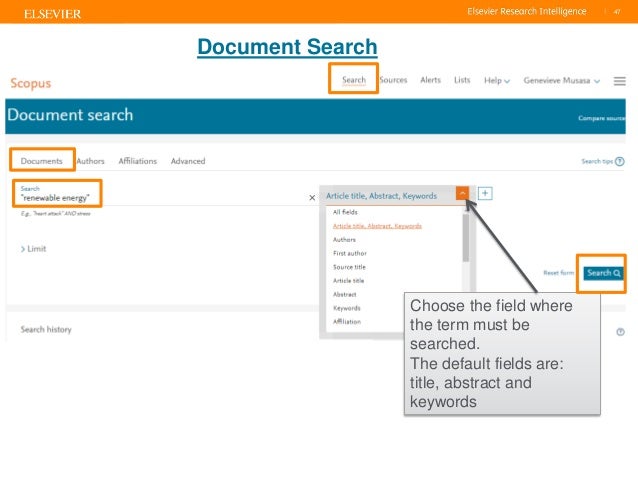Click the blue Search button

pyautogui.click(x=603, y=273)
